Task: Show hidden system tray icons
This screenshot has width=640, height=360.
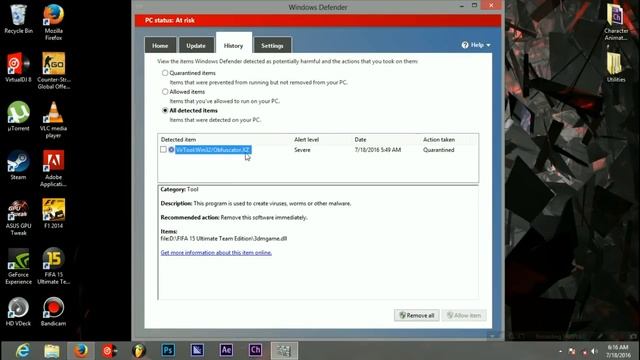Action: coord(560,351)
